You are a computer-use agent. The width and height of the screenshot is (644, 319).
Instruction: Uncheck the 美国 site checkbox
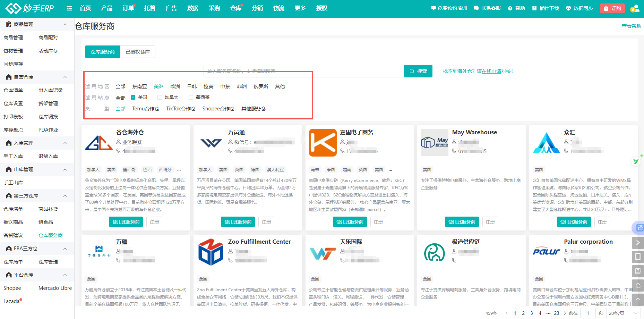coord(133,98)
